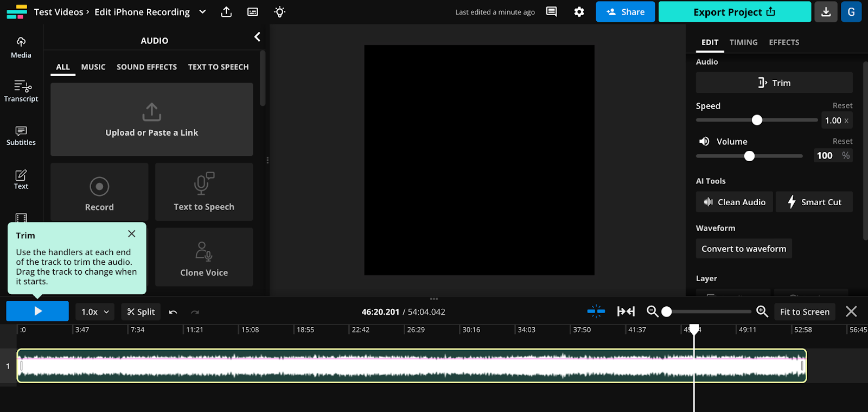Viewport: 868px width, 412px height.
Task: Expand the project name dropdown chevron
Action: click(x=202, y=12)
